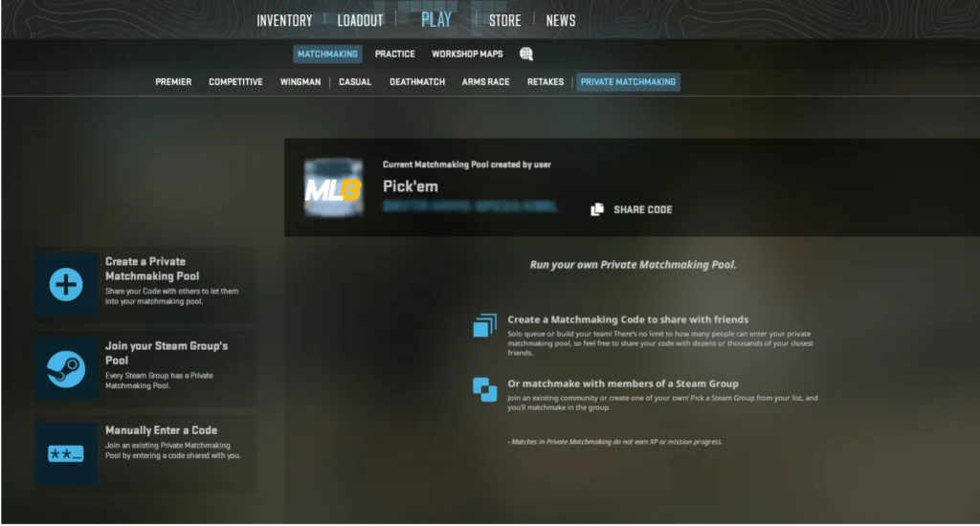This screenshot has width=980, height=526.
Task: Click the note about matches not earning XP
Action: coord(615,442)
